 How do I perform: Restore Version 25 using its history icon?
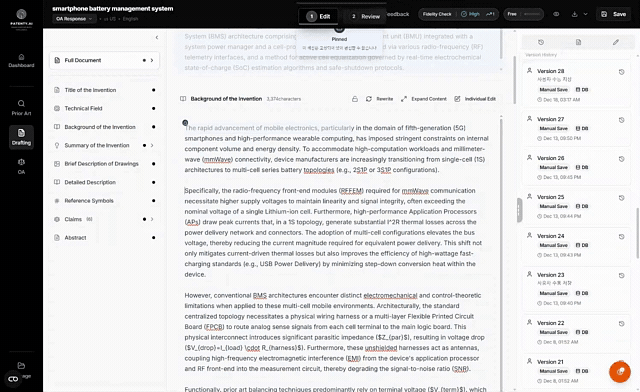[621, 198]
